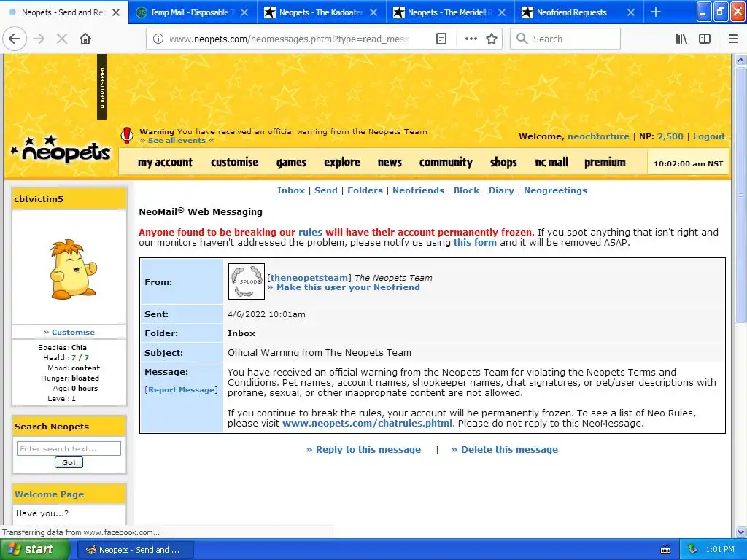Close the Neopets Kadoatery tab
This screenshot has height=560, width=747.
pos(373,12)
